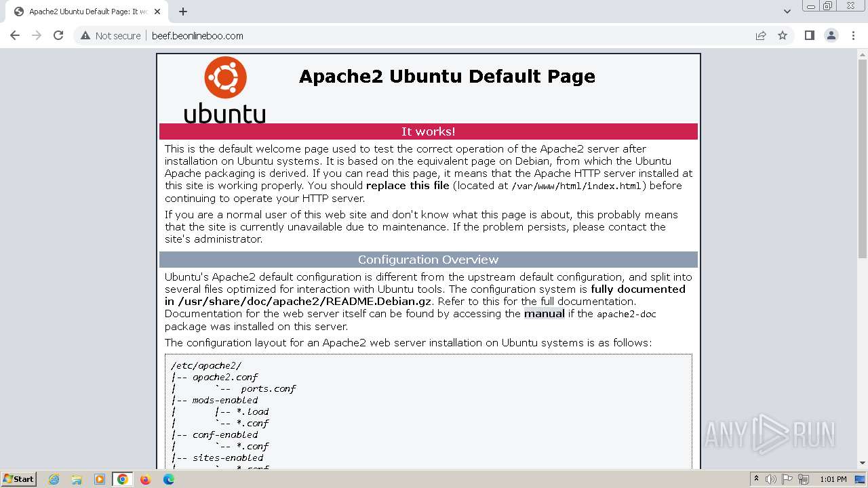Open File Explorer from taskbar

(x=77, y=479)
